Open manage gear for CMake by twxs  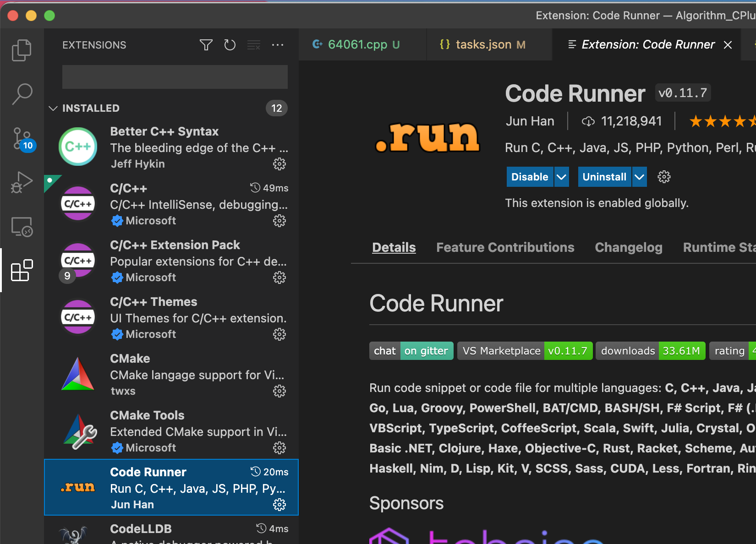point(279,391)
